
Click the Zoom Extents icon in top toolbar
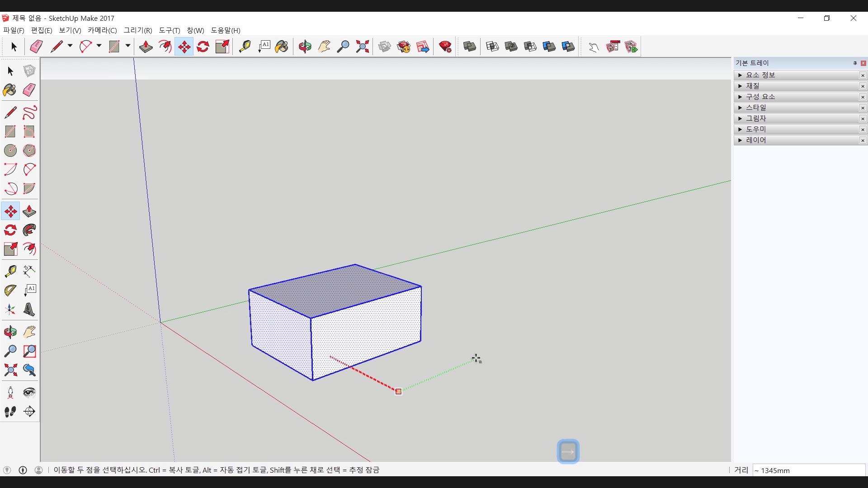pos(363,47)
